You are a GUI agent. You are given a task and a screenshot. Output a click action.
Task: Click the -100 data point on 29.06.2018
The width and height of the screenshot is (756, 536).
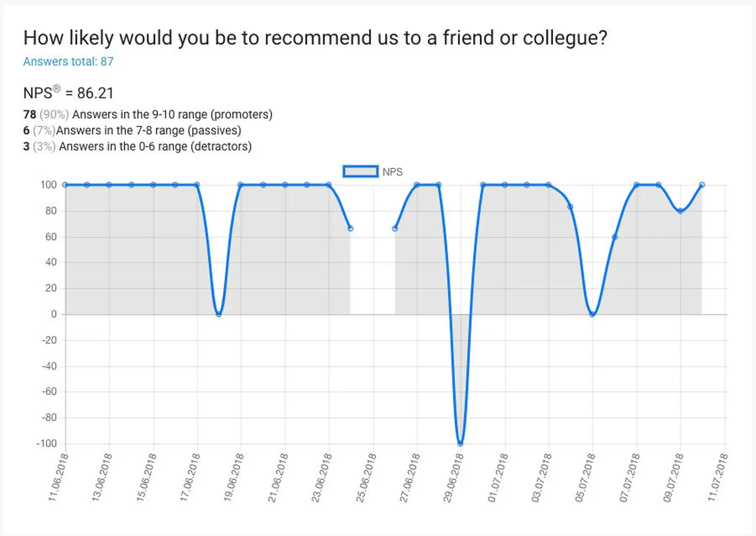point(461,443)
